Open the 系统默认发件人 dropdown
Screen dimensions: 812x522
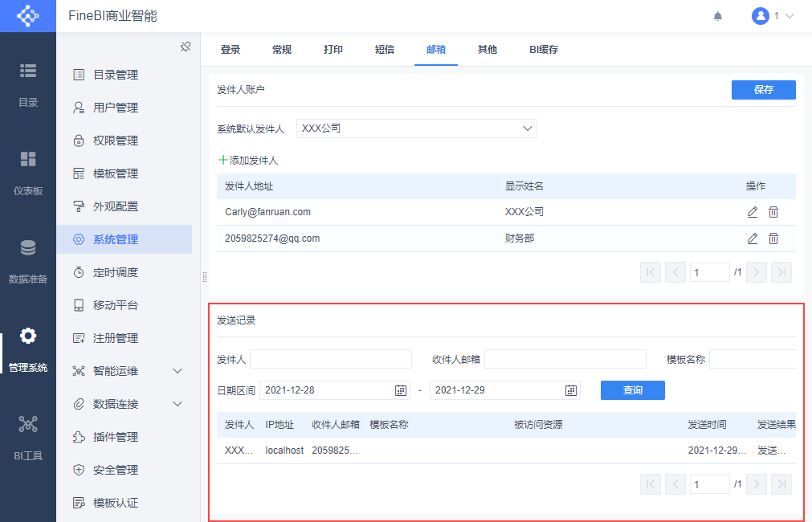pos(416,128)
